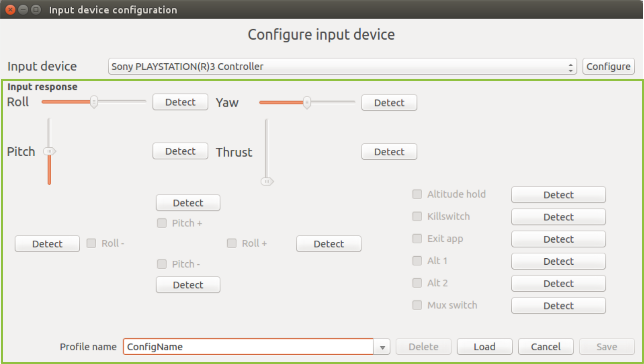
Task: Click Detect next to the Roll slider
Action: 180,102
